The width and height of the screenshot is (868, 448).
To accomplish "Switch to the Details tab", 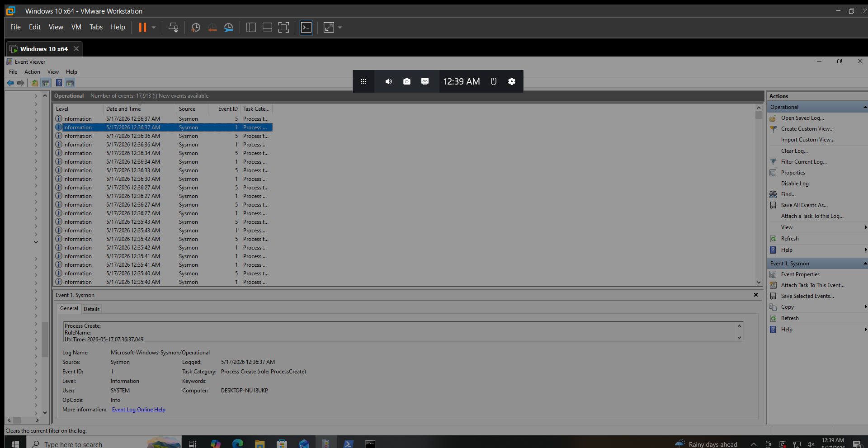I will coord(91,309).
